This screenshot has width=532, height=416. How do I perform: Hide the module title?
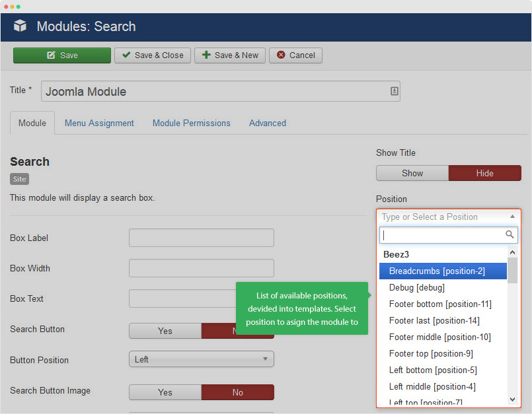click(x=484, y=173)
